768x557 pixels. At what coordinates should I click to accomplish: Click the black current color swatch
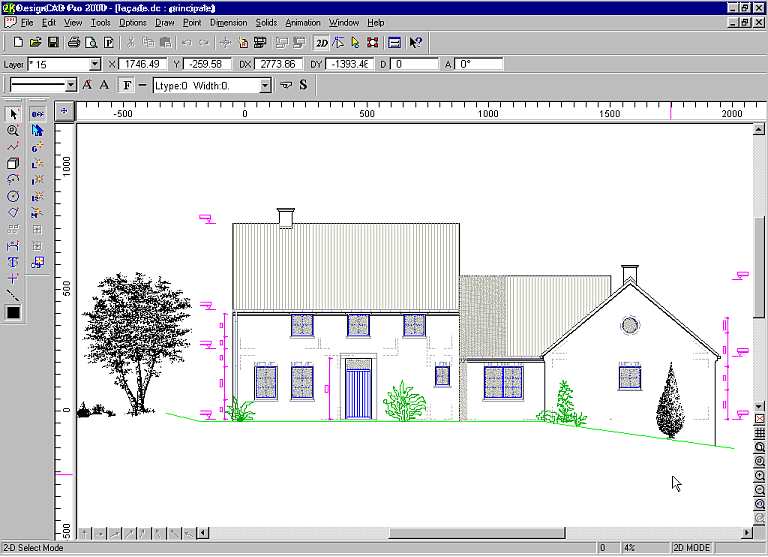coord(13,313)
